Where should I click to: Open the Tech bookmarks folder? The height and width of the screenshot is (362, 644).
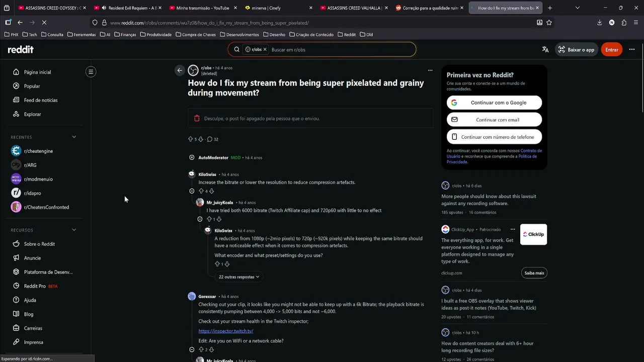30,35
